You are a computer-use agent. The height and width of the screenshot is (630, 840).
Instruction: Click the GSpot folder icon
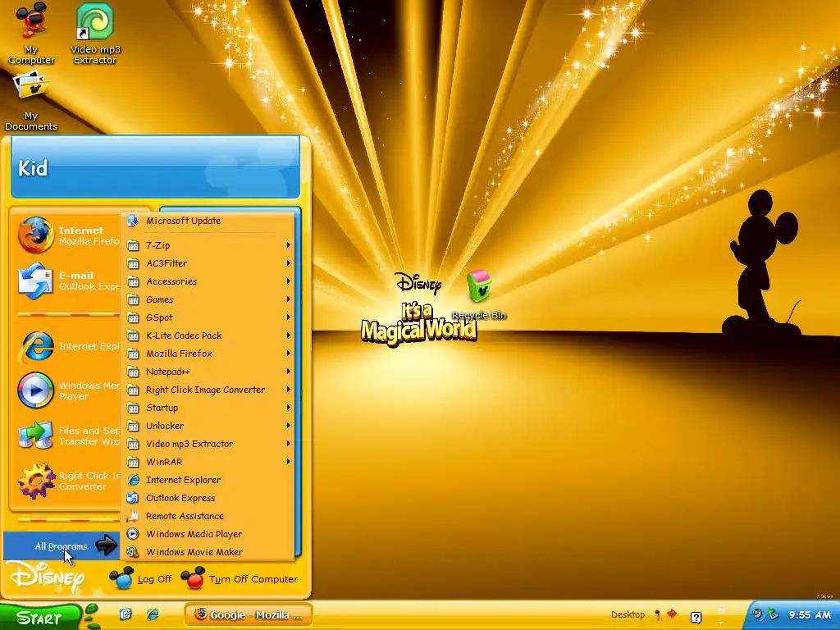click(x=133, y=317)
